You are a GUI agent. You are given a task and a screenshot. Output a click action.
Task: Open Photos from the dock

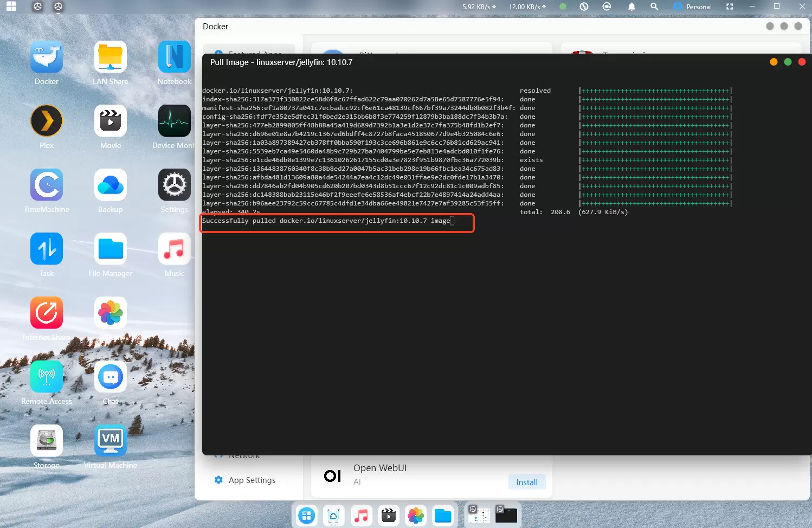pyautogui.click(x=416, y=516)
